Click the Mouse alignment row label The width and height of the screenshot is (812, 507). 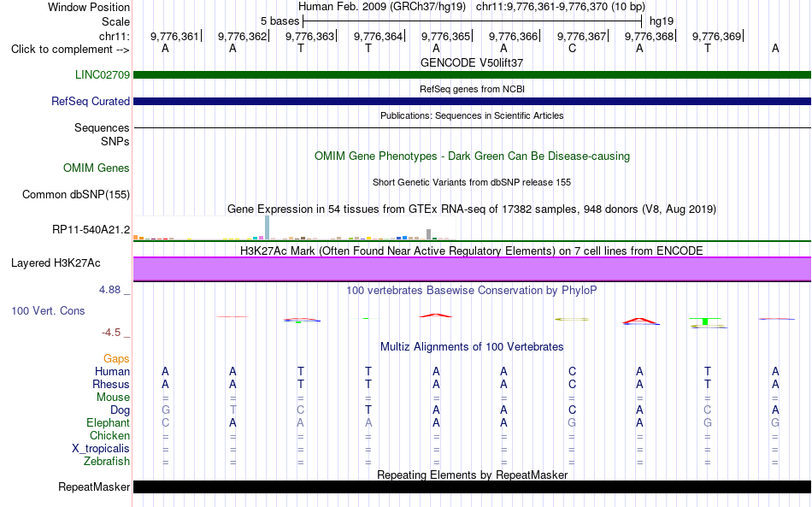click(114, 398)
